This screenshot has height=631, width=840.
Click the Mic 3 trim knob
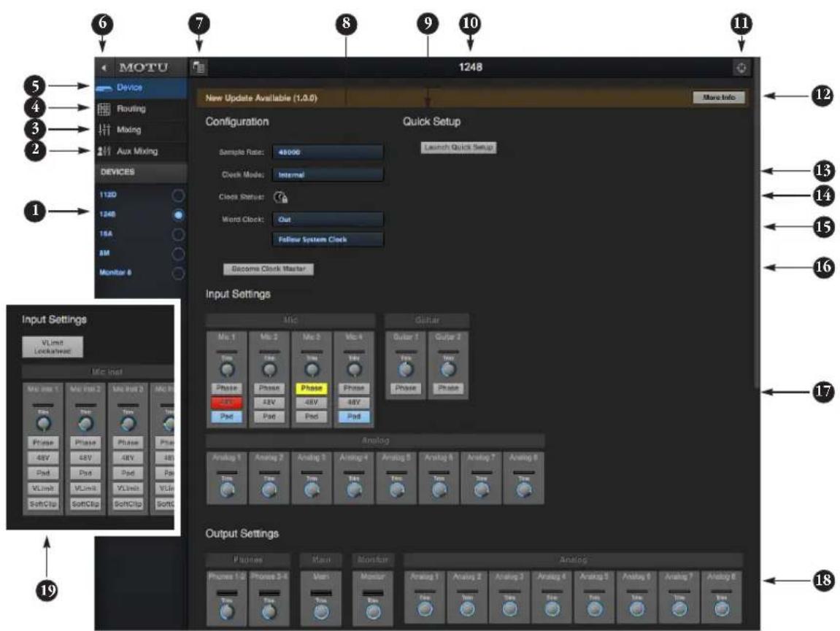312,369
